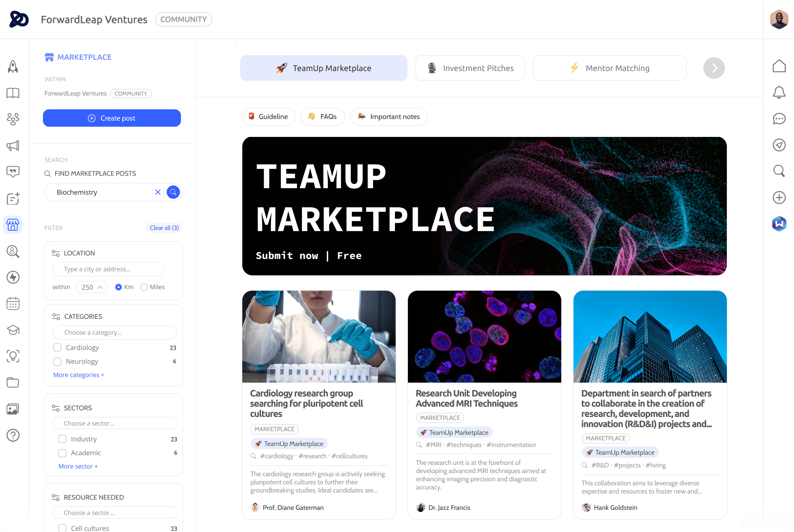This screenshot has width=794, height=532.
Task: Open the Choose a category dropdown
Action: pos(114,332)
